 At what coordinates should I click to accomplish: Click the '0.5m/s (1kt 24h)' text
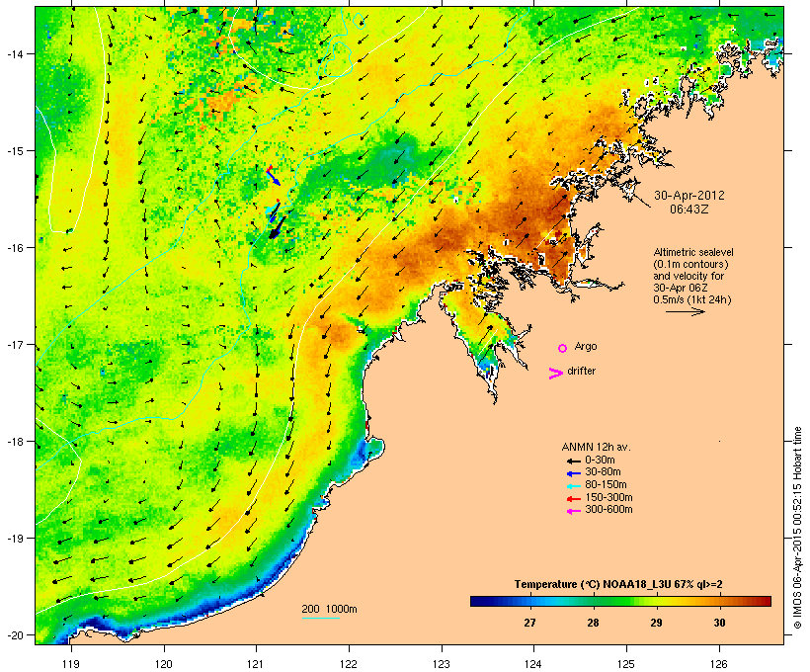click(692, 299)
